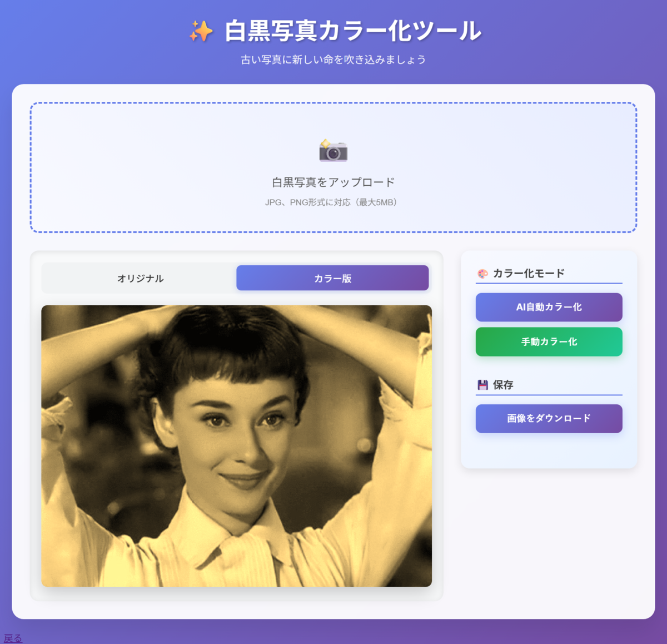Download image via 画像をダウンロード button

(x=549, y=418)
